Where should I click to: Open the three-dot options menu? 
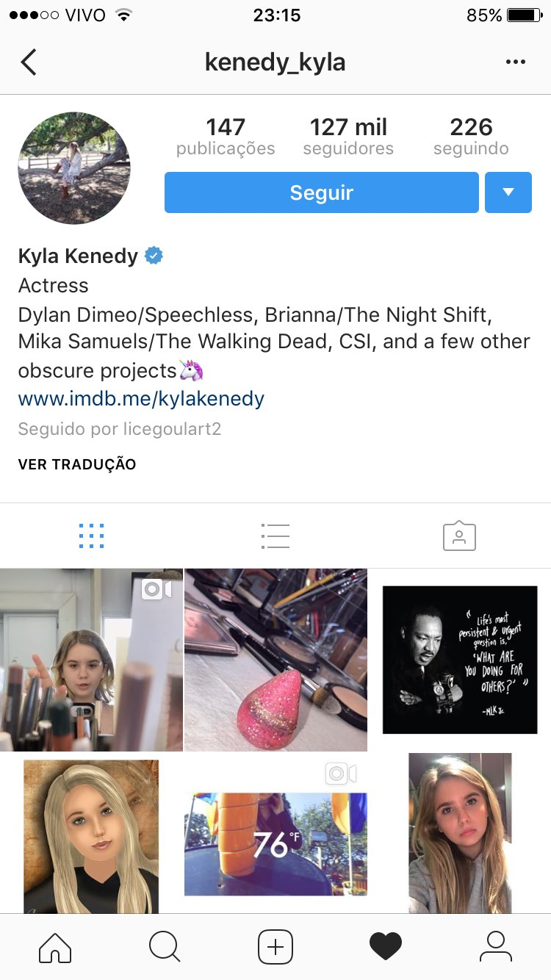tap(516, 62)
